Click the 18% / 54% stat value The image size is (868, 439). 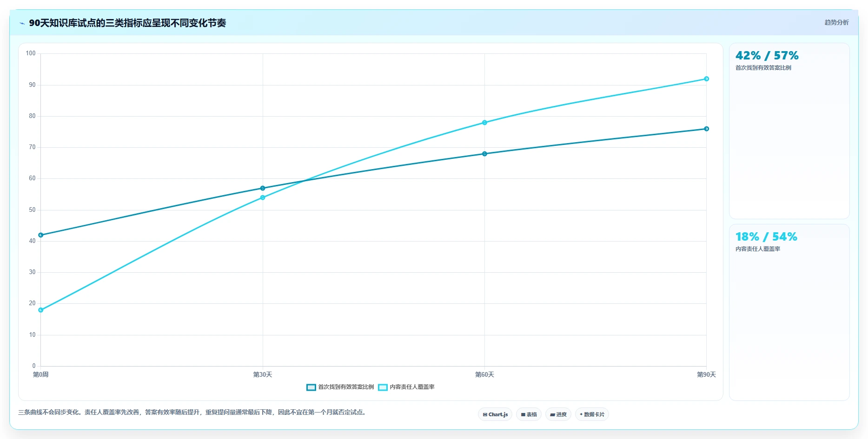[x=766, y=237]
